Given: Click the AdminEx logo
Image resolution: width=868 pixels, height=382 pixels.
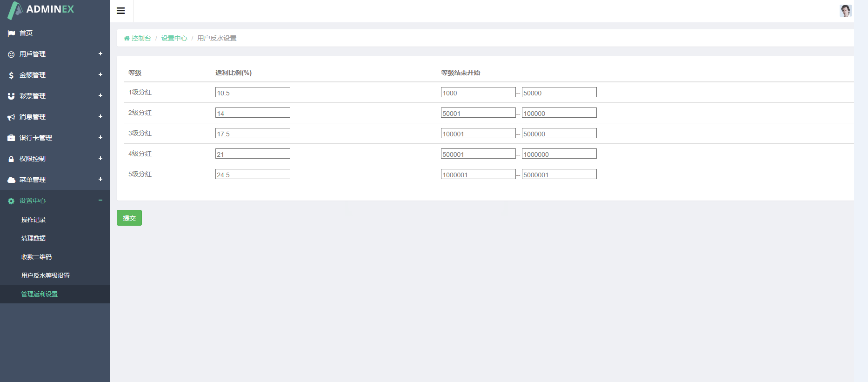Looking at the screenshot, I should pos(42,10).
